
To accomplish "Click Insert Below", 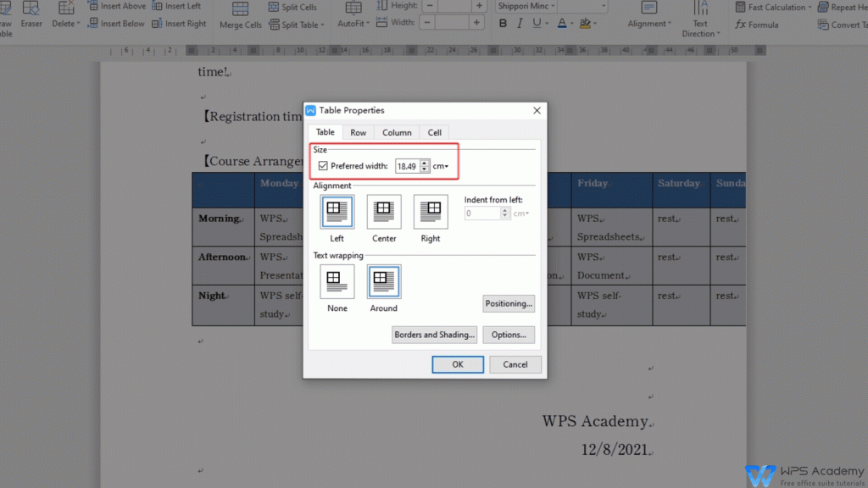I will [116, 24].
